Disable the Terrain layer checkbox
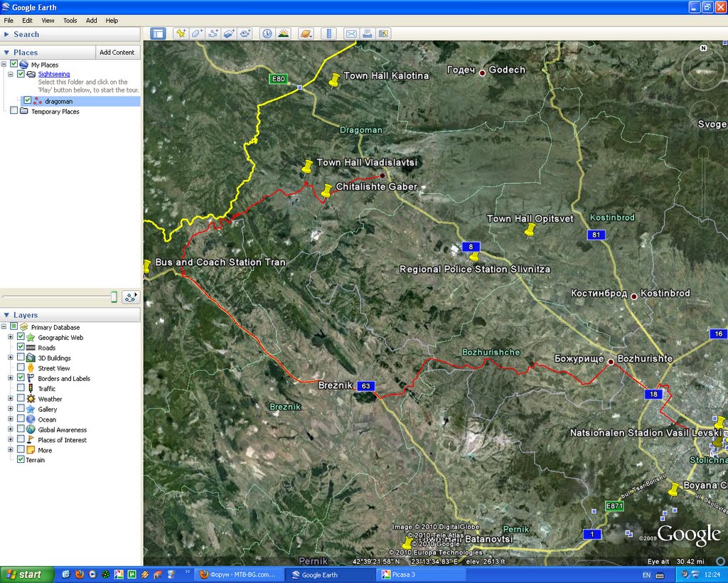 (x=21, y=460)
